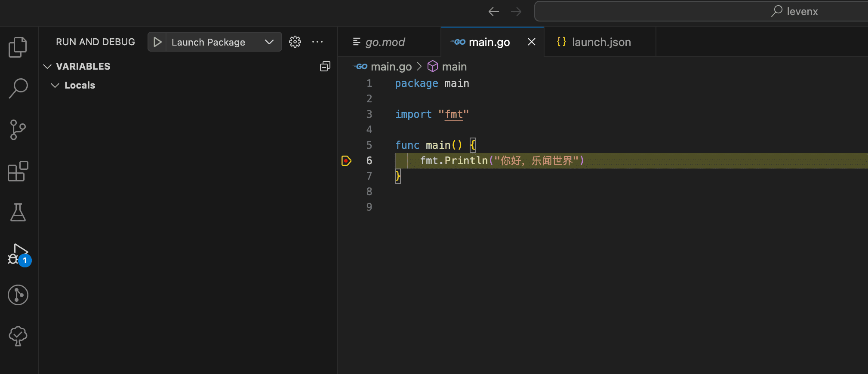The image size is (868, 374).
Task: Switch to the launch.json tab
Action: (600, 42)
